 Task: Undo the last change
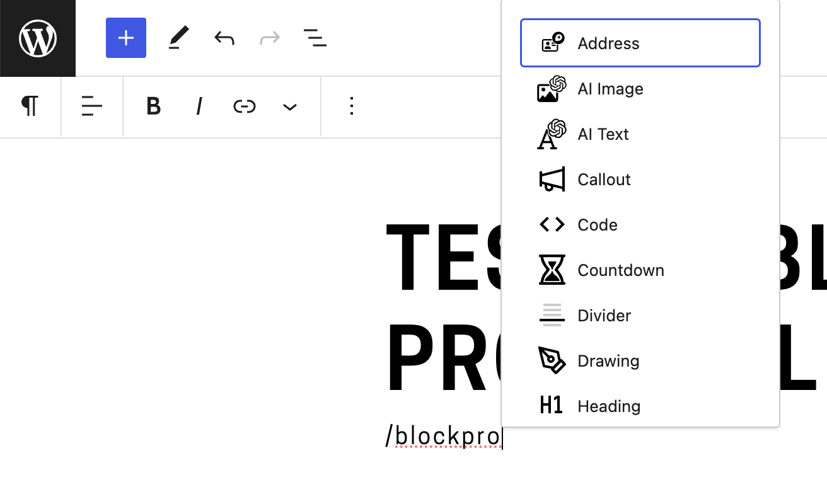224,38
